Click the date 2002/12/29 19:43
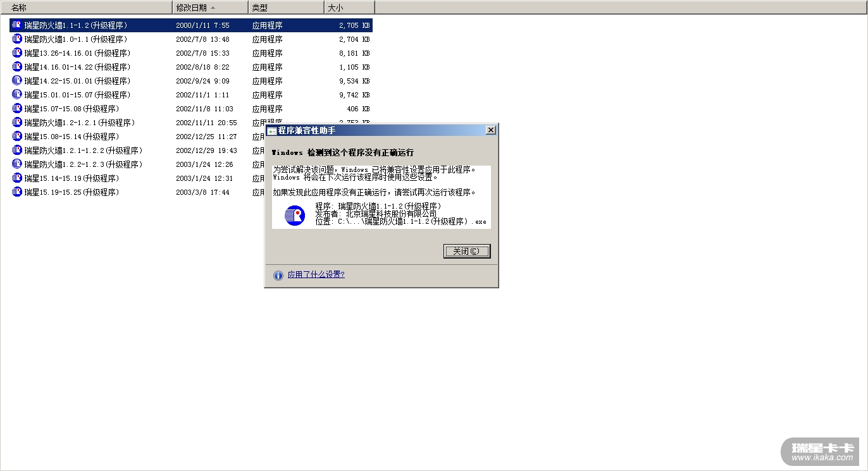The width and height of the screenshot is (868, 471). point(206,151)
